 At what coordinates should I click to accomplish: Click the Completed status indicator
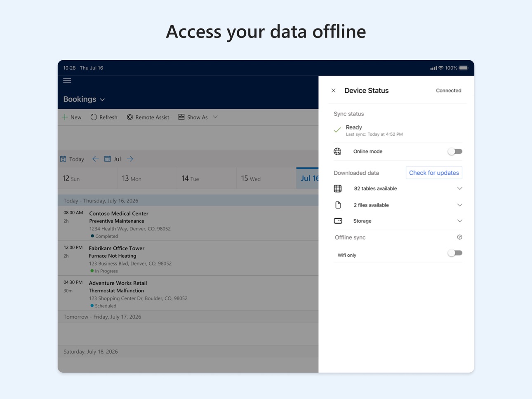click(104, 236)
